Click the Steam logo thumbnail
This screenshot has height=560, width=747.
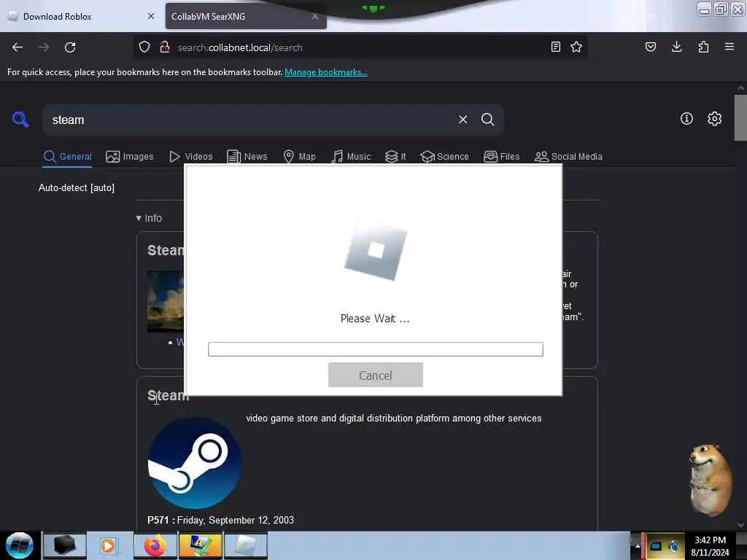pos(194,463)
